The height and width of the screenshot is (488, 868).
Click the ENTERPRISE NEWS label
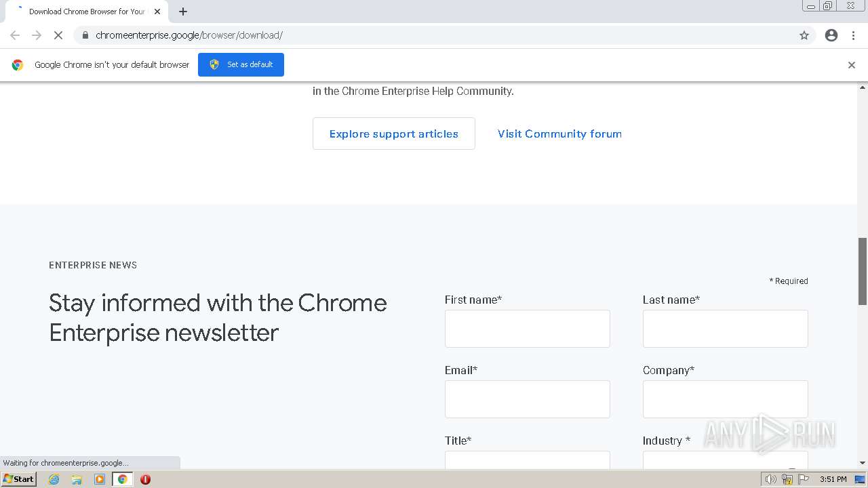[x=93, y=265]
